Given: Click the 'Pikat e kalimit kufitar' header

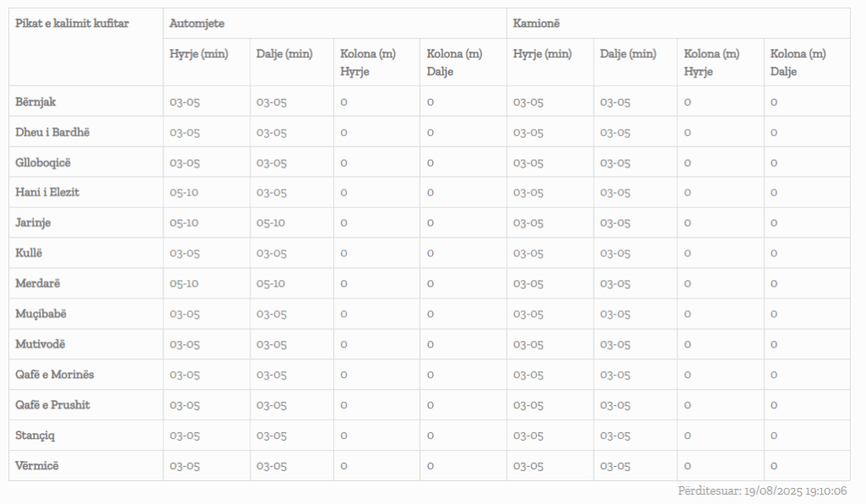Looking at the screenshot, I should click(72, 23).
